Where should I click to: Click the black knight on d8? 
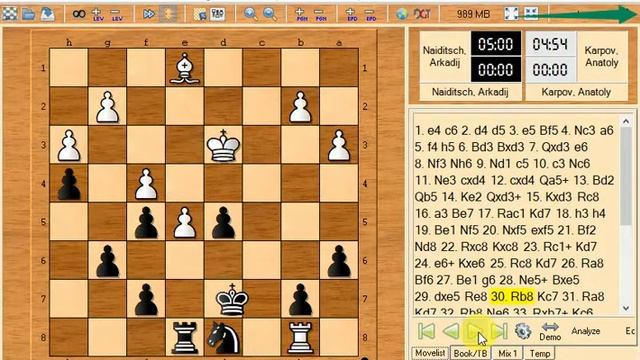point(223,337)
